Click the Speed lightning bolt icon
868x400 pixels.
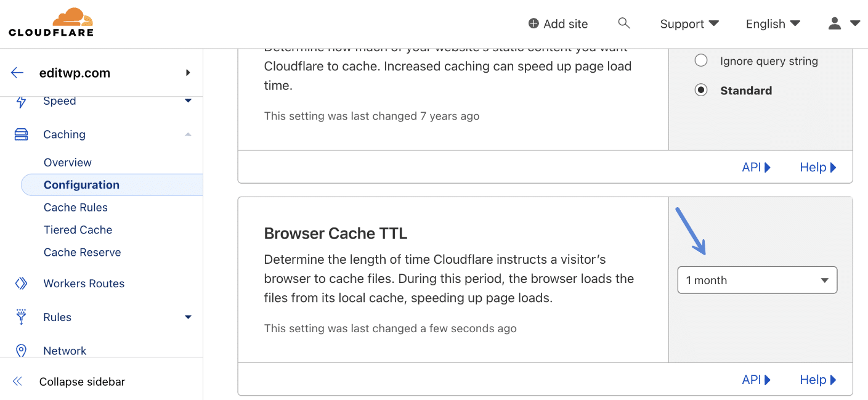[x=21, y=102]
